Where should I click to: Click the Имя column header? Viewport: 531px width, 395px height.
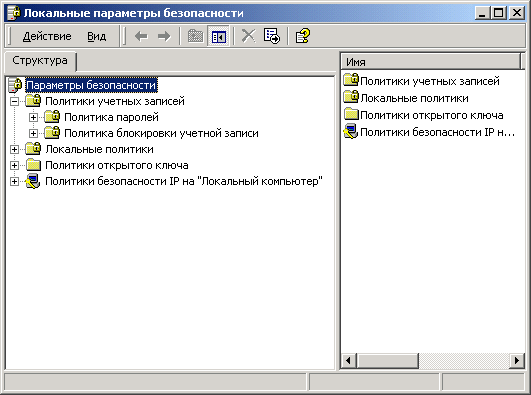pyautogui.click(x=430, y=62)
